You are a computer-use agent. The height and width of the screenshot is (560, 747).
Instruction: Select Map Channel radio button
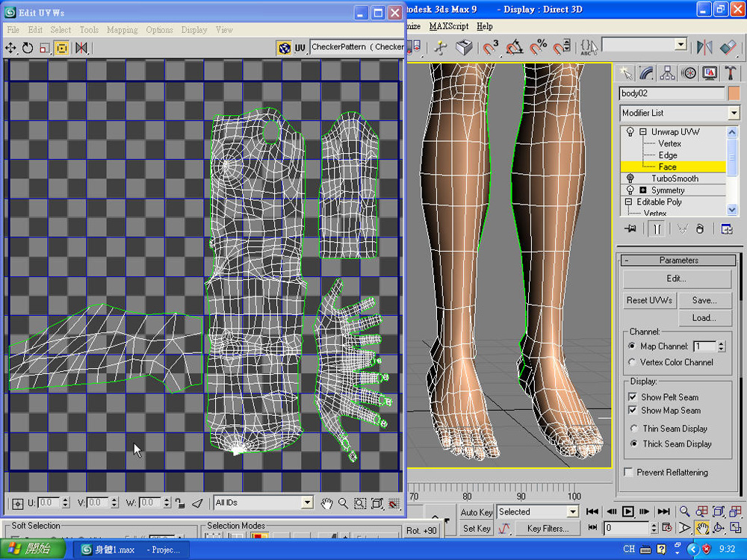pos(632,346)
